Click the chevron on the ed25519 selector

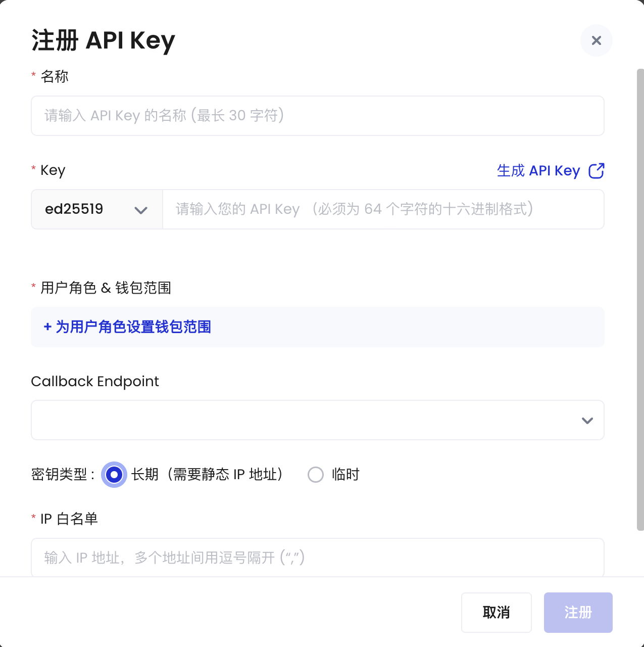[x=141, y=209]
